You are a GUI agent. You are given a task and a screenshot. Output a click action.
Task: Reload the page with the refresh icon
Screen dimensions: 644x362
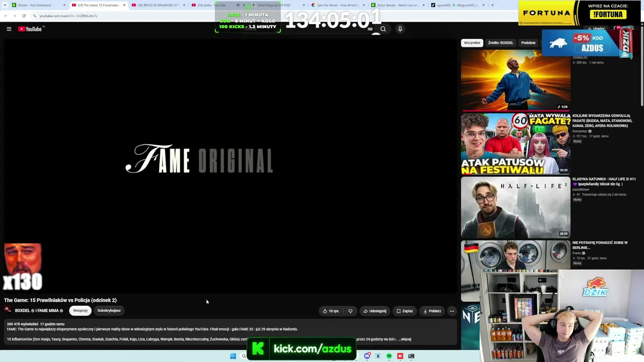coord(24,16)
